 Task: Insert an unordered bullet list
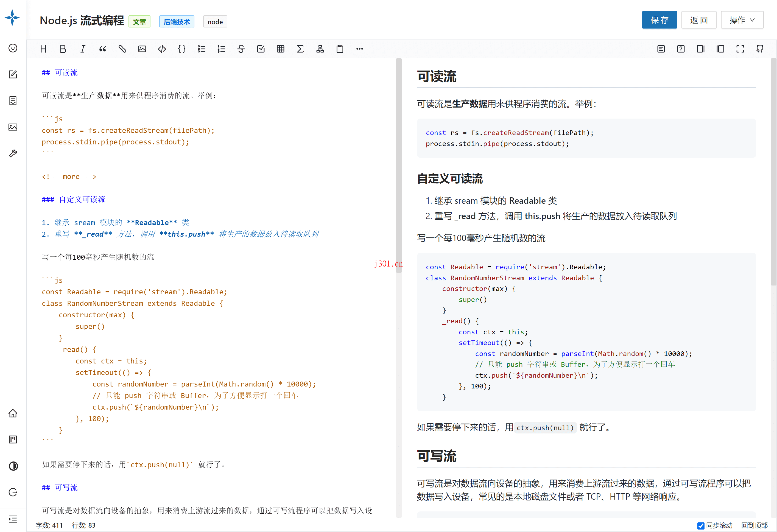click(x=201, y=49)
